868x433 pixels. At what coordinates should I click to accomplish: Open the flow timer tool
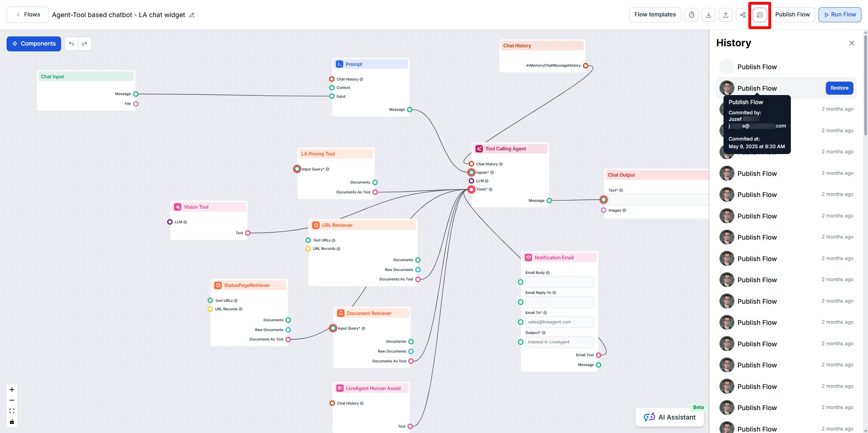pos(691,15)
